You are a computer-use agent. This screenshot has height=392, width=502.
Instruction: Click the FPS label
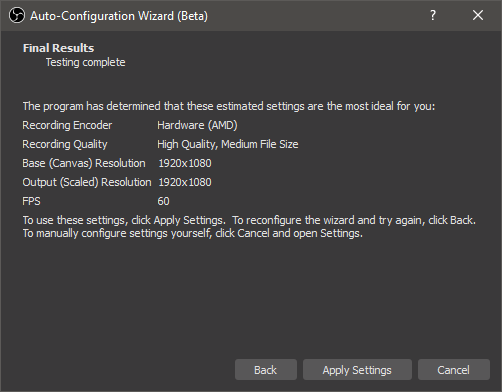coord(31,201)
